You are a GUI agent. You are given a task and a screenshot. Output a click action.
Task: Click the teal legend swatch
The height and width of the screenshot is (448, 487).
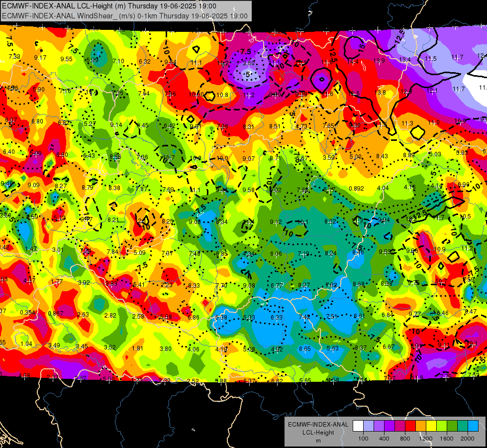(462, 426)
